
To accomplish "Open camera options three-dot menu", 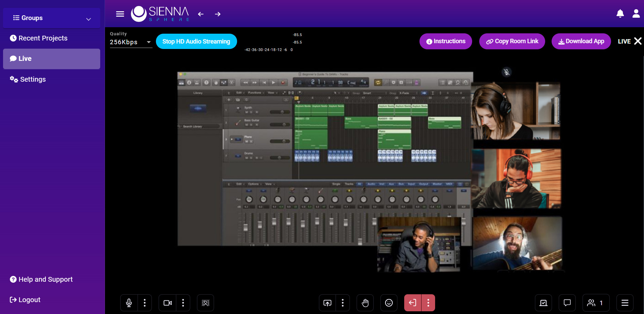I will [183, 303].
